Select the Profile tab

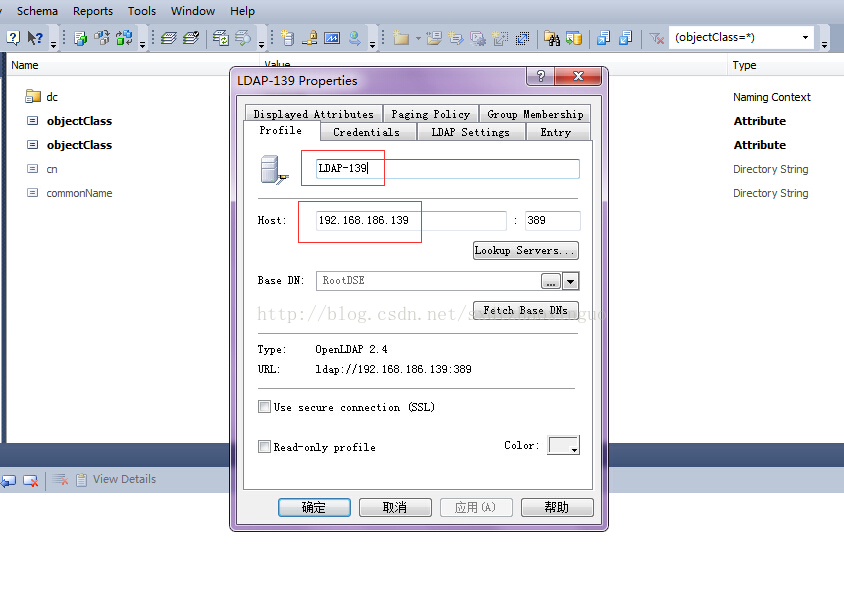tap(280, 130)
